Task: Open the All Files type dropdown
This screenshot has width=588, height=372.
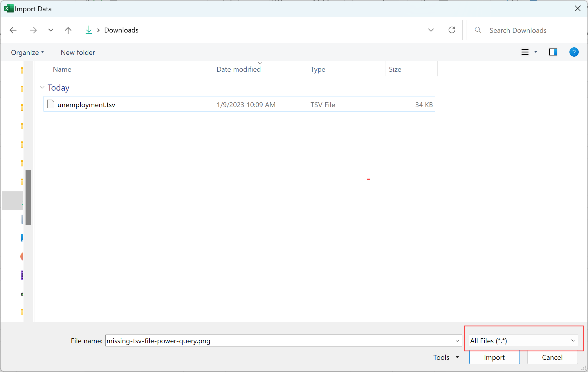Action: click(x=523, y=341)
